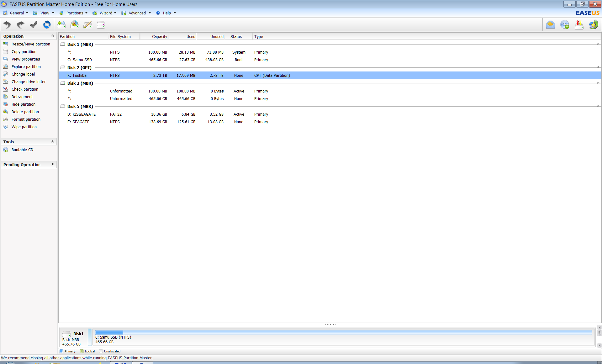The image size is (602, 364).
Task: Click the Format partition brush toolbar icon
Action: tap(88, 24)
